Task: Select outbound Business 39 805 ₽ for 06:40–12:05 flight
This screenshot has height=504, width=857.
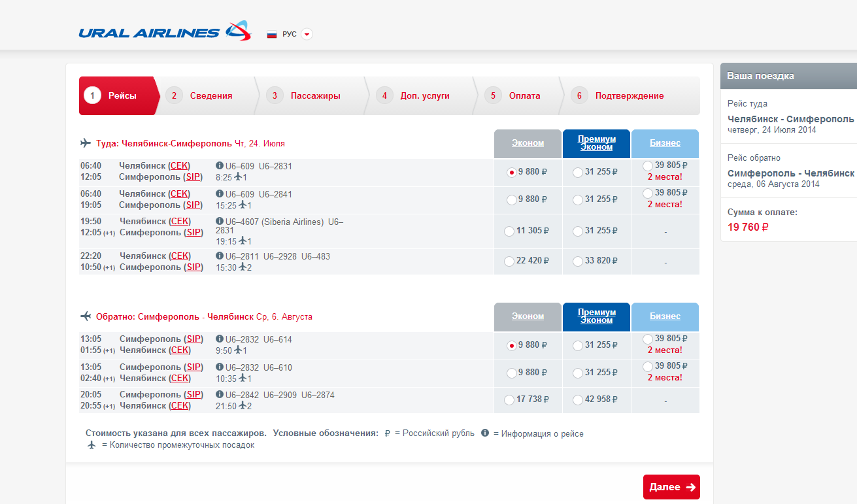Action: [x=648, y=166]
